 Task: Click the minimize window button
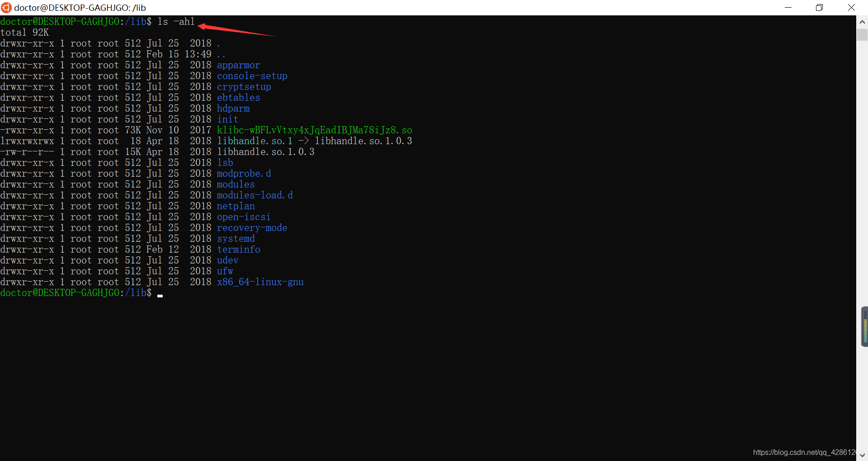coord(788,7)
